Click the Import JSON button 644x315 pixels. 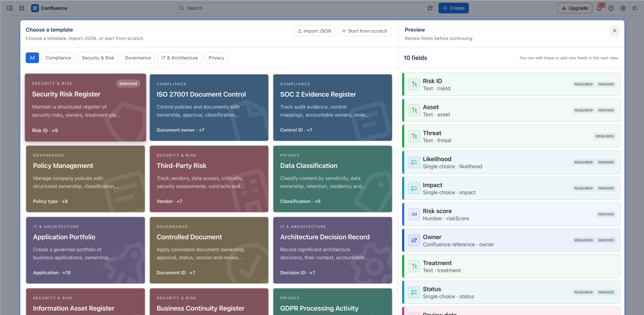pos(314,31)
